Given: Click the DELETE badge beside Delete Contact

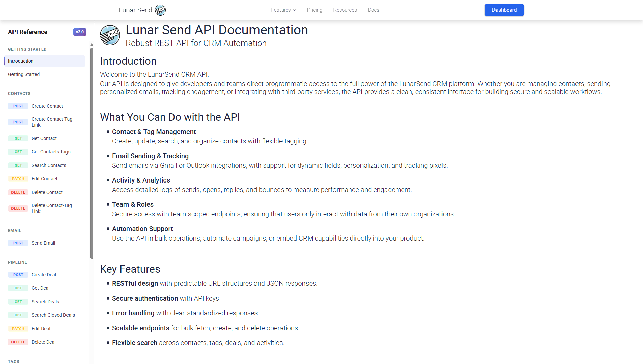Looking at the screenshot, I should coord(18,192).
